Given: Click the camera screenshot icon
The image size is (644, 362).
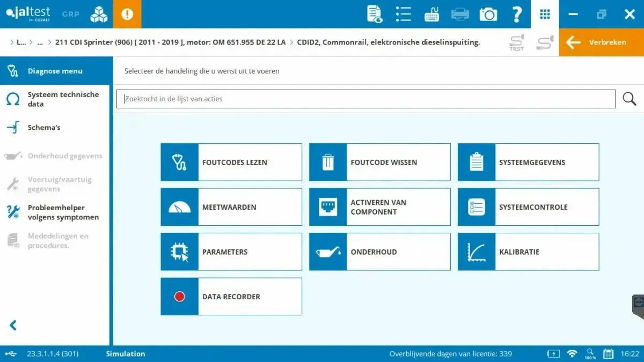Looking at the screenshot, I should click(x=488, y=14).
